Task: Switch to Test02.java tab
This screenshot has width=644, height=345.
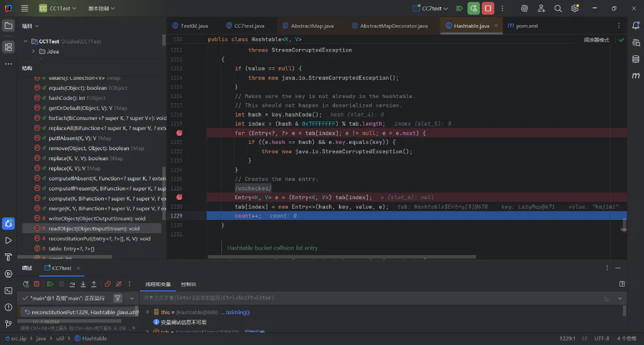Action: (190, 25)
